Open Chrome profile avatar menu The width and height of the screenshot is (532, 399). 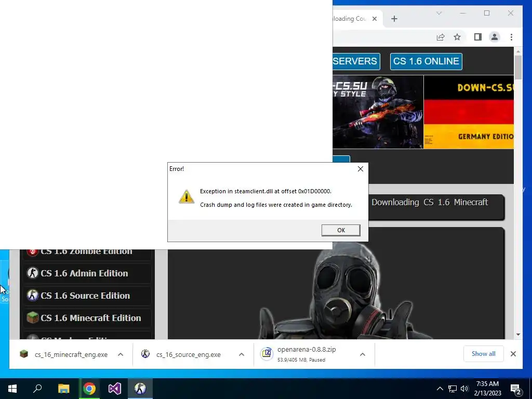495,37
